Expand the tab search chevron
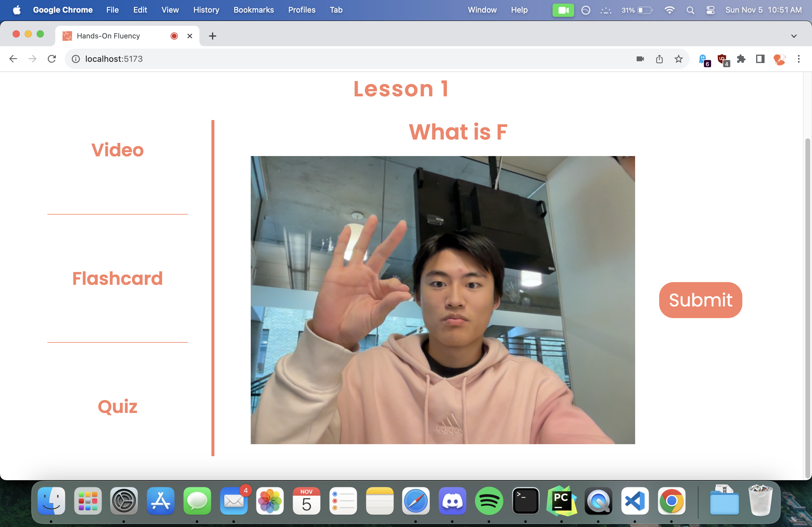Screen dimensions: 812x527 coord(794,36)
